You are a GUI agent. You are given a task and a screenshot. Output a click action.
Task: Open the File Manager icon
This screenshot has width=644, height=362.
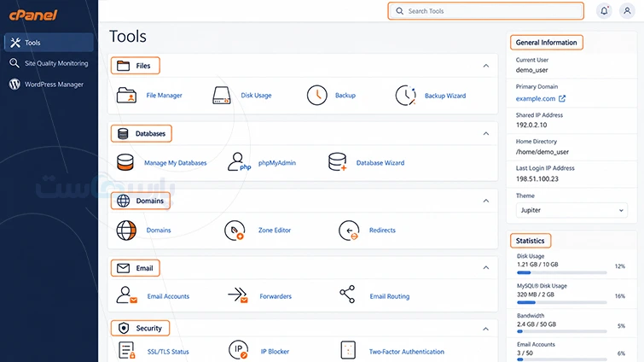pyautogui.click(x=126, y=96)
